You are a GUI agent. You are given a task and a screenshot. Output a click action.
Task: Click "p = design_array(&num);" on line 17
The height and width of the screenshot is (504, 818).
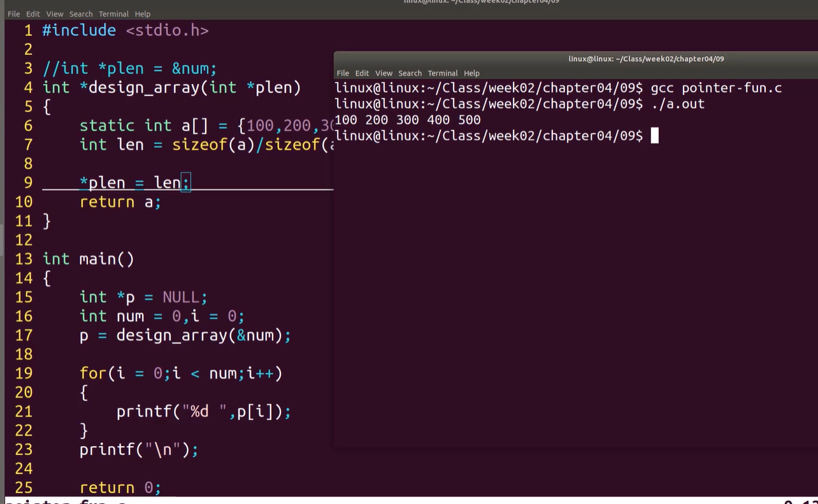click(185, 335)
